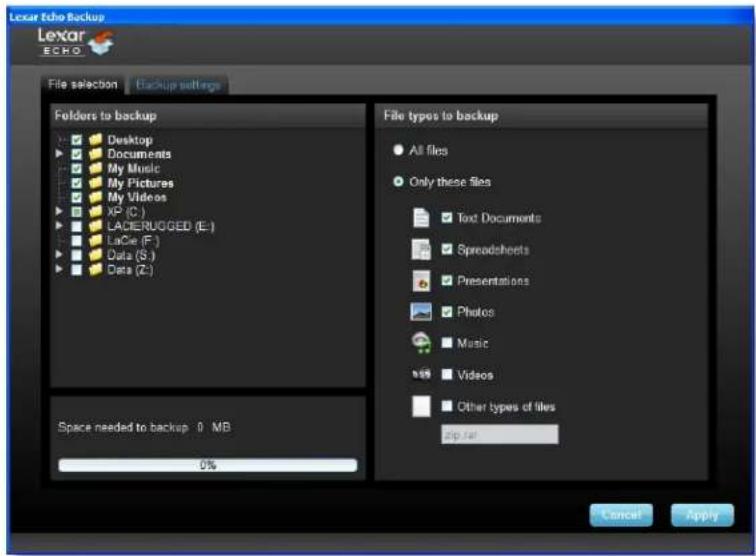The width and height of the screenshot is (756, 556).
Task: Click the file extensions input field
Action: pyautogui.click(x=500, y=434)
